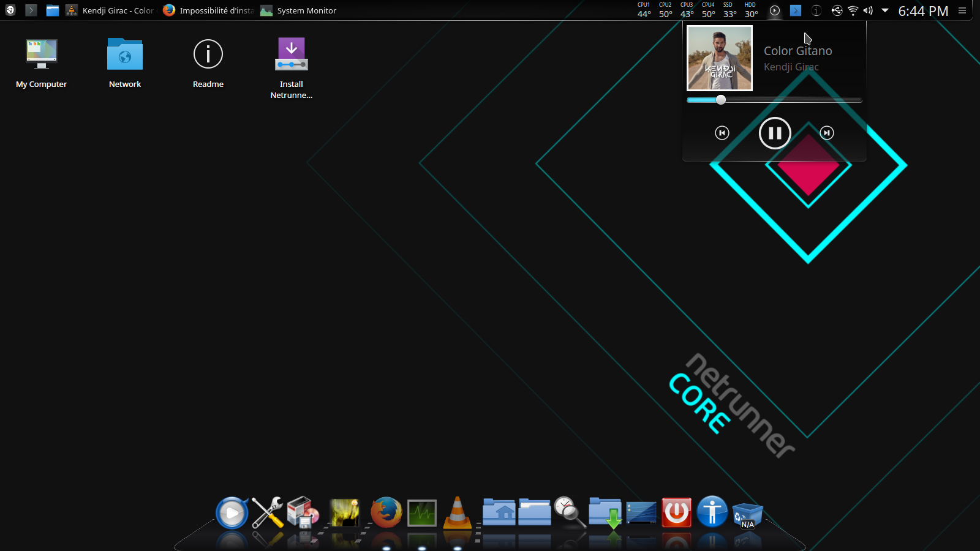Switch to the Firefox Impossibilité d'insta taskbar entry
The image size is (980, 551).
click(208, 10)
